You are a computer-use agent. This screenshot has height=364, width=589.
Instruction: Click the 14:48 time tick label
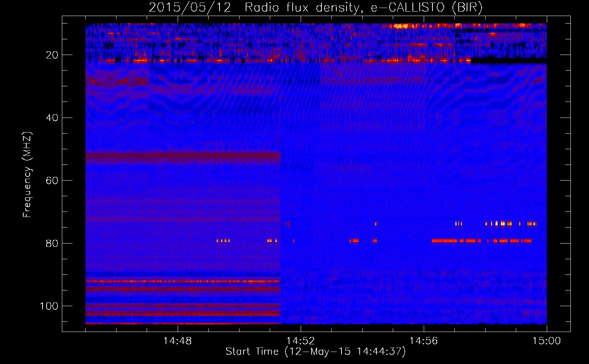[178, 341]
